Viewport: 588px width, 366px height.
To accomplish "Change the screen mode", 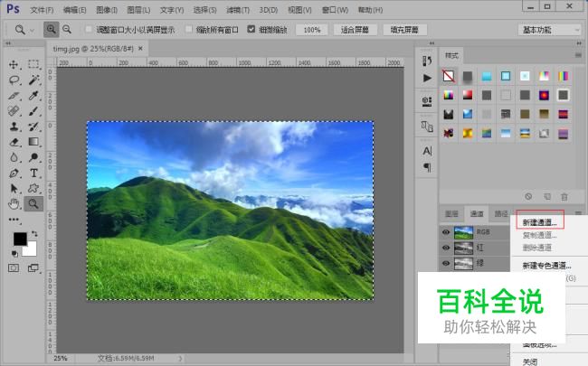I will [33, 267].
